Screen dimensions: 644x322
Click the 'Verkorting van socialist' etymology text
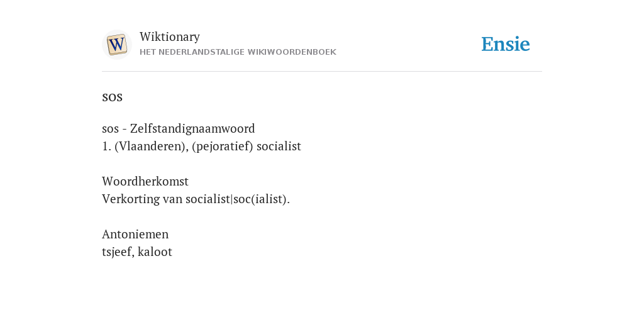196,199
